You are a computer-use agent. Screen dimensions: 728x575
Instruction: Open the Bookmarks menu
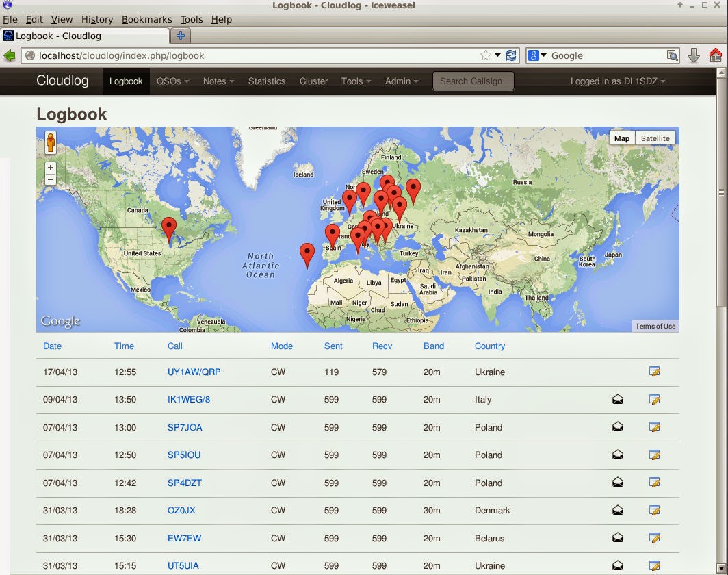point(146,19)
